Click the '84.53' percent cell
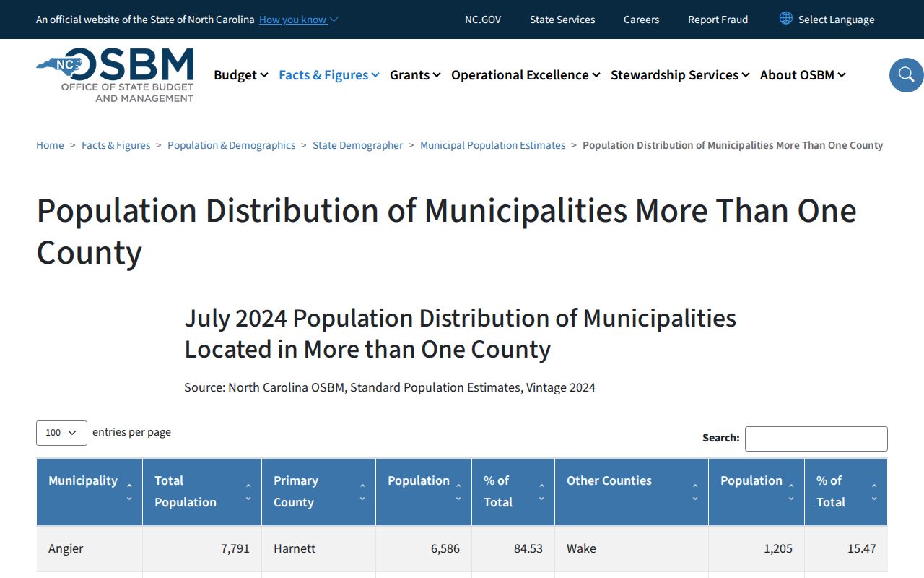This screenshot has width=924, height=578. (x=513, y=548)
